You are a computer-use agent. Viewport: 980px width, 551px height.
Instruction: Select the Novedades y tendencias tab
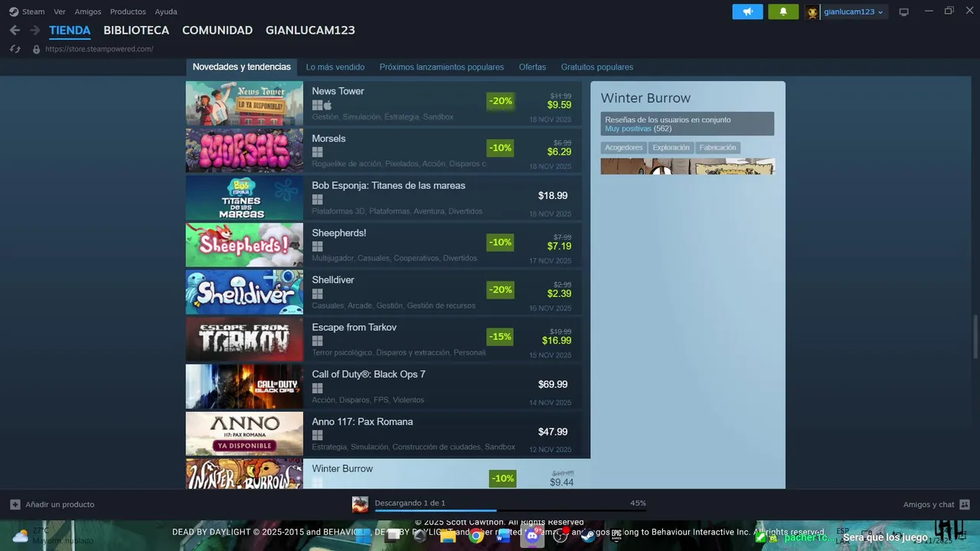point(242,67)
